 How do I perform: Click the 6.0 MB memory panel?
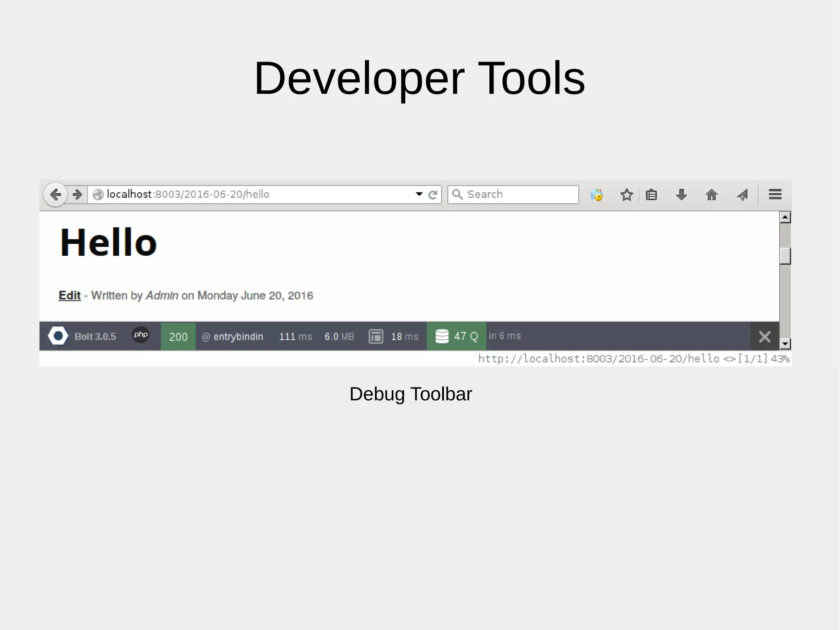(x=340, y=337)
